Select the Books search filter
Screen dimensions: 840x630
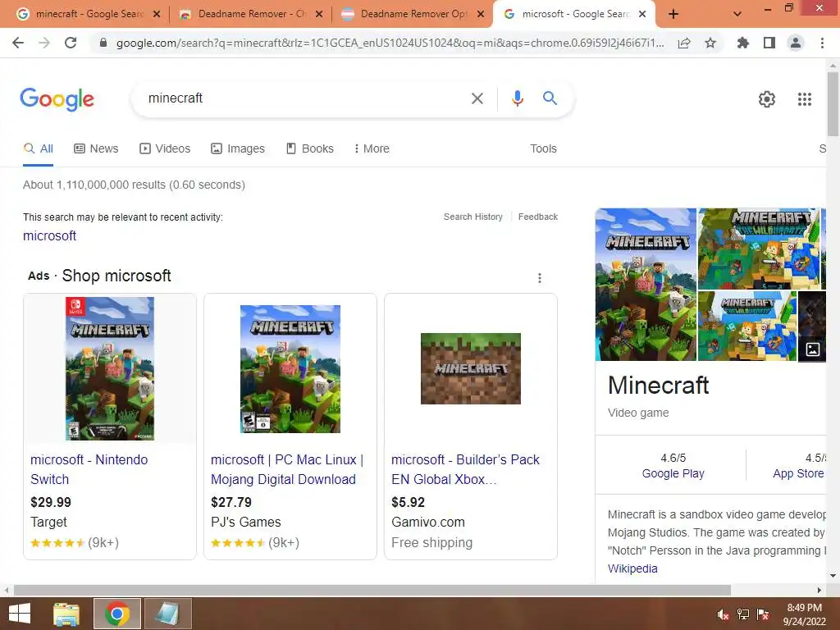309,149
